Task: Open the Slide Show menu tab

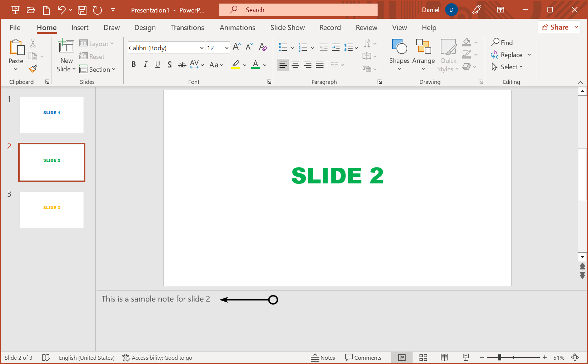Action: (288, 27)
